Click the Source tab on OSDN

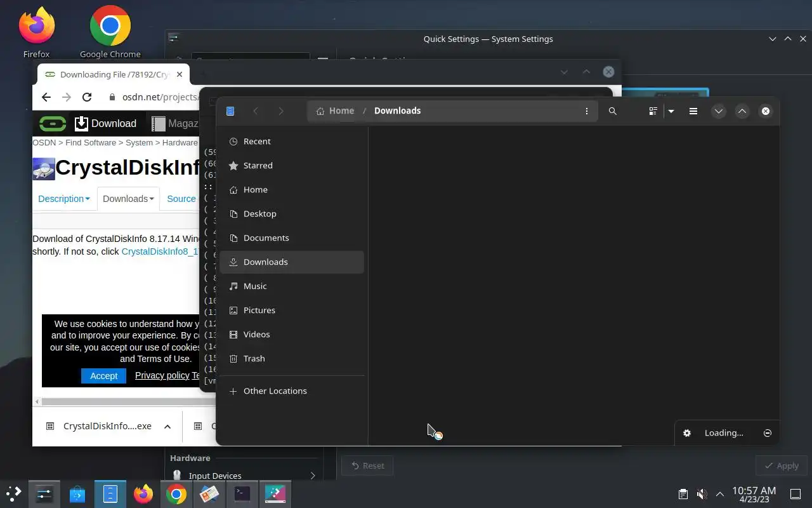181,199
